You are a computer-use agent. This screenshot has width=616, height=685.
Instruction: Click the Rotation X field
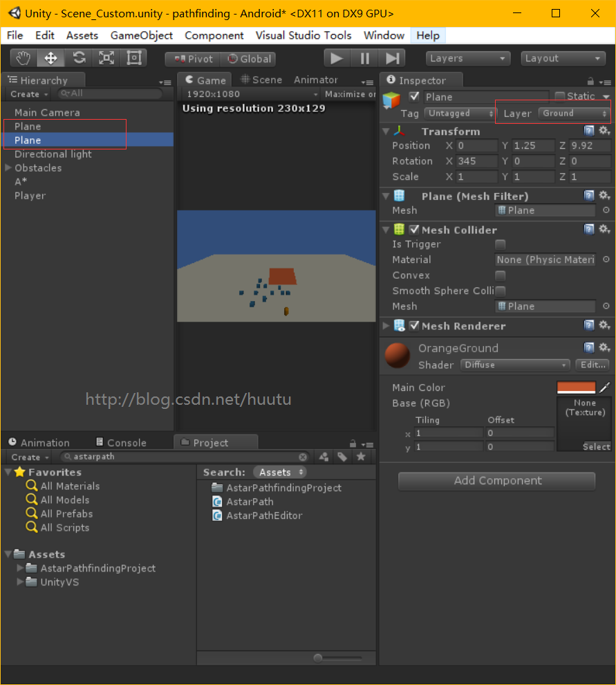(477, 161)
